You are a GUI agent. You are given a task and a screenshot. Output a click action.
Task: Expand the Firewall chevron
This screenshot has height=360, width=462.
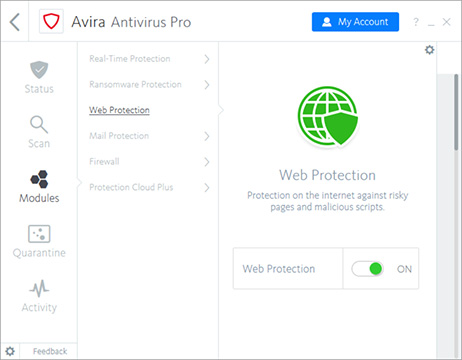[207, 162]
